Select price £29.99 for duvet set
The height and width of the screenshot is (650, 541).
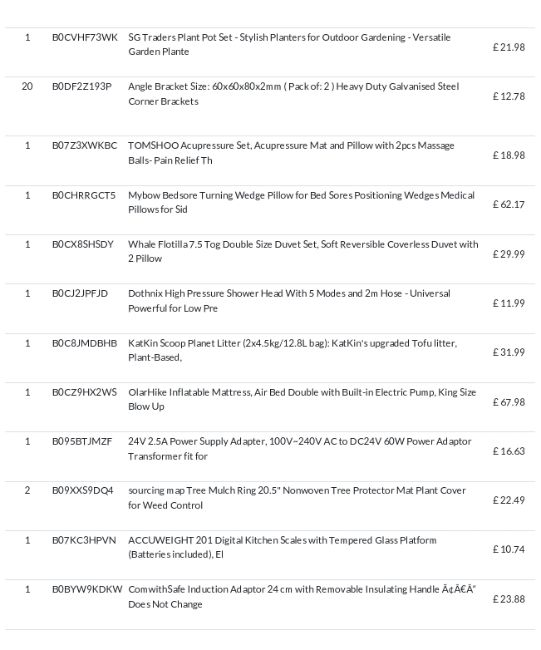509,254
